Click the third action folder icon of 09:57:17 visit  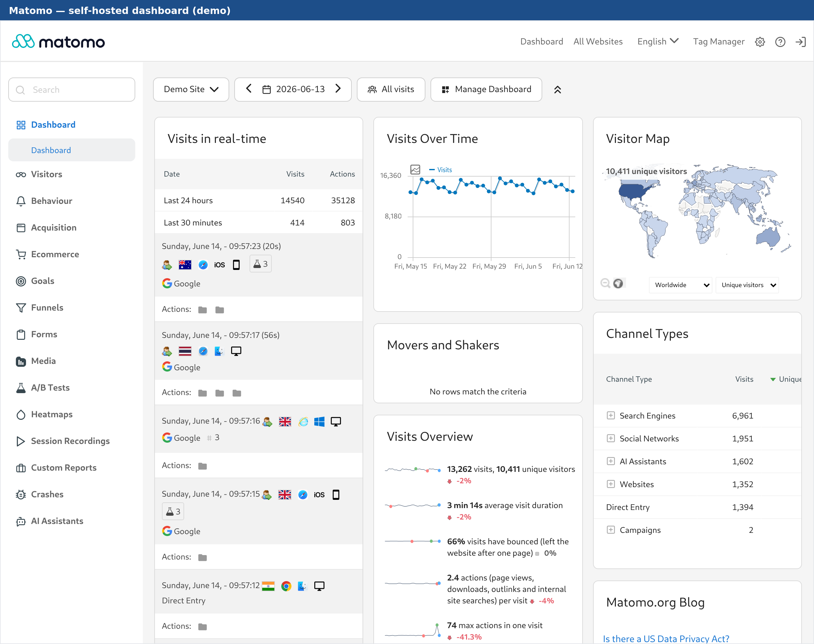(x=237, y=393)
